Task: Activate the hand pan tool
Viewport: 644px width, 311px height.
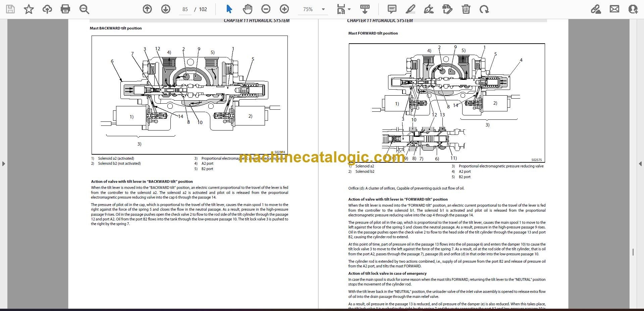Action: (x=248, y=9)
